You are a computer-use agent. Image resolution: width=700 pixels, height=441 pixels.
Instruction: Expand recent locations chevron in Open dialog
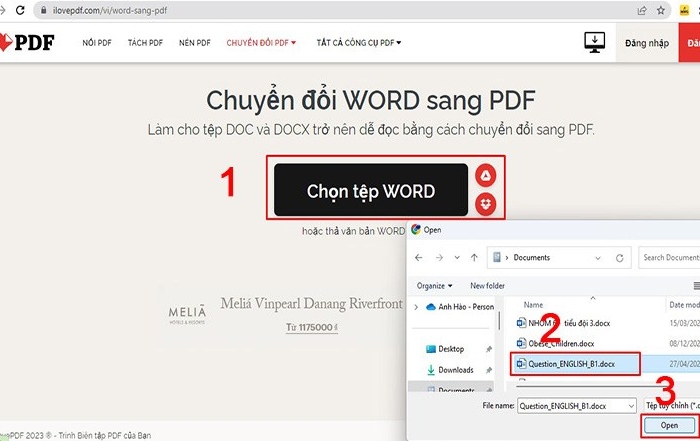point(457,258)
